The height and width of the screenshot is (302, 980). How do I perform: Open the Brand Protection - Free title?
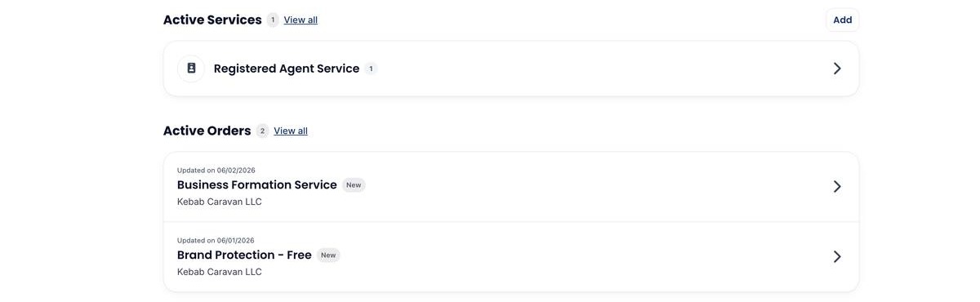pos(244,255)
